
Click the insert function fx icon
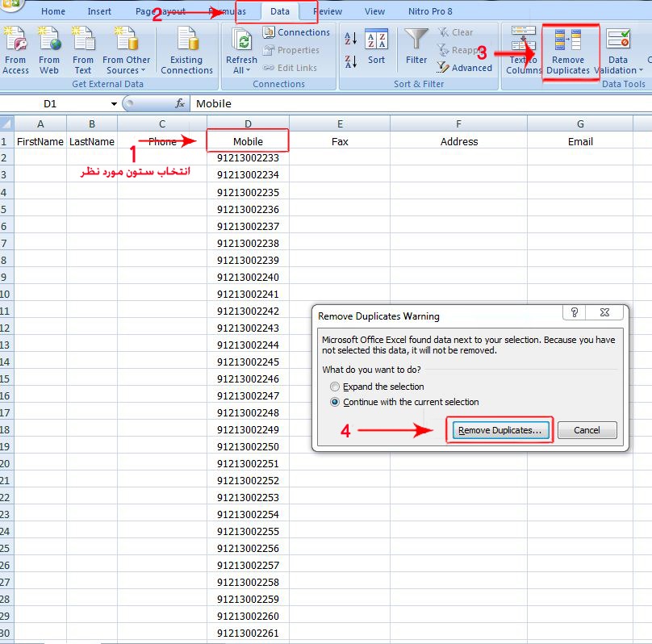(x=180, y=103)
